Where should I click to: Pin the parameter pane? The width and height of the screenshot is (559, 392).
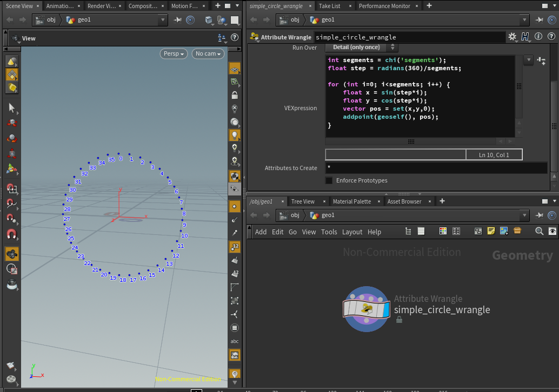[x=540, y=20]
